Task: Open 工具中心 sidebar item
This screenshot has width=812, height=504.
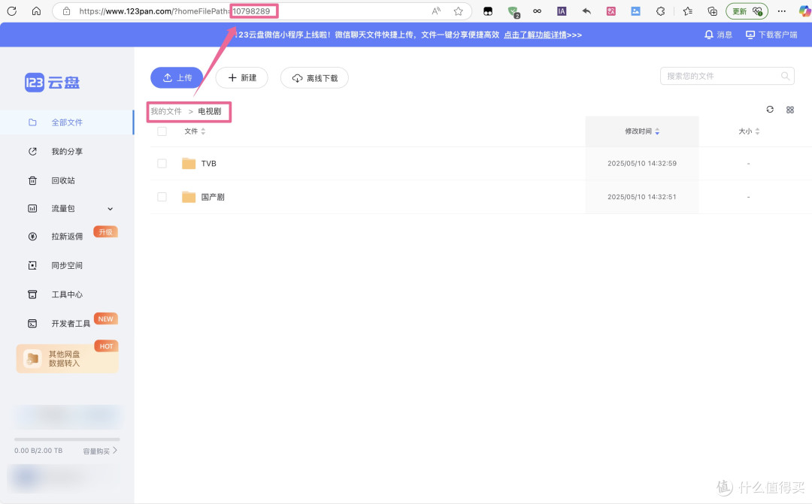Action: (68, 294)
